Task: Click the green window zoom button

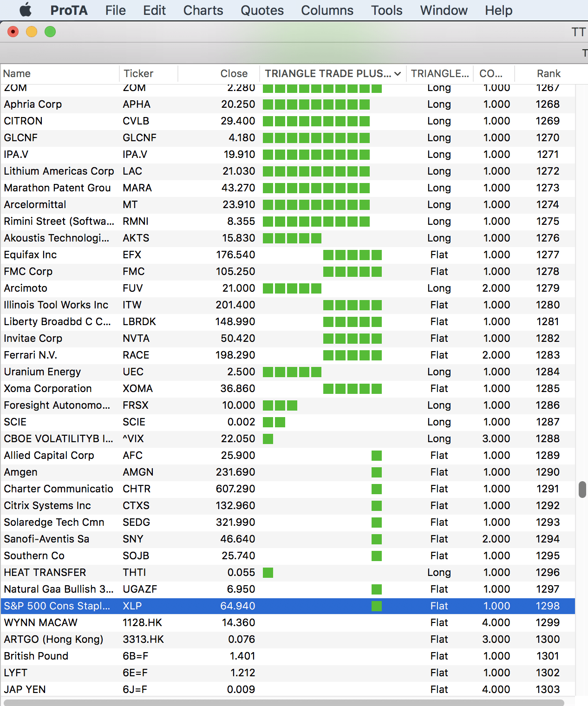Action: 50,32
